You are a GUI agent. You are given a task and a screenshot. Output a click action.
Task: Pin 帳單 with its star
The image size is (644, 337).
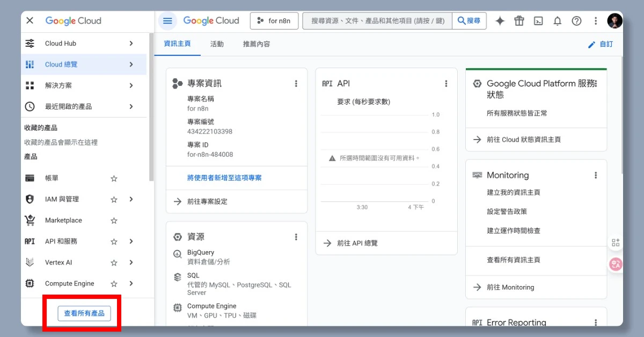[114, 178]
